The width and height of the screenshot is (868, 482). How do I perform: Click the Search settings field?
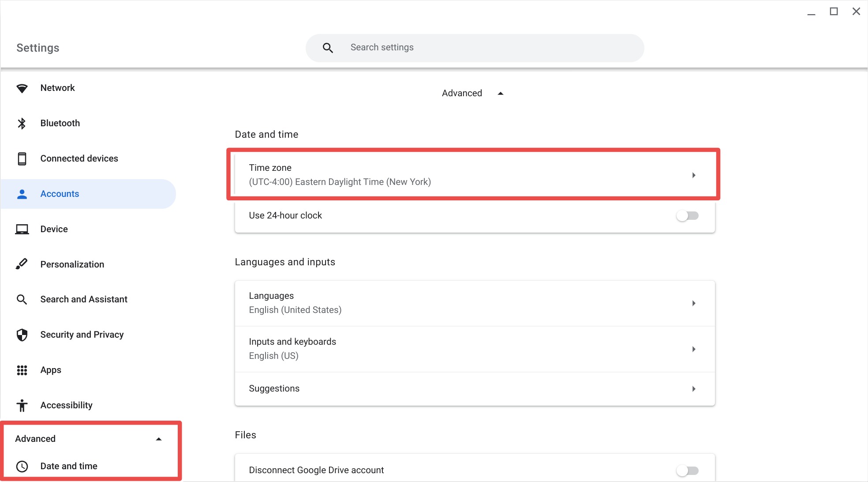pyautogui.click(x=475, y=47)
